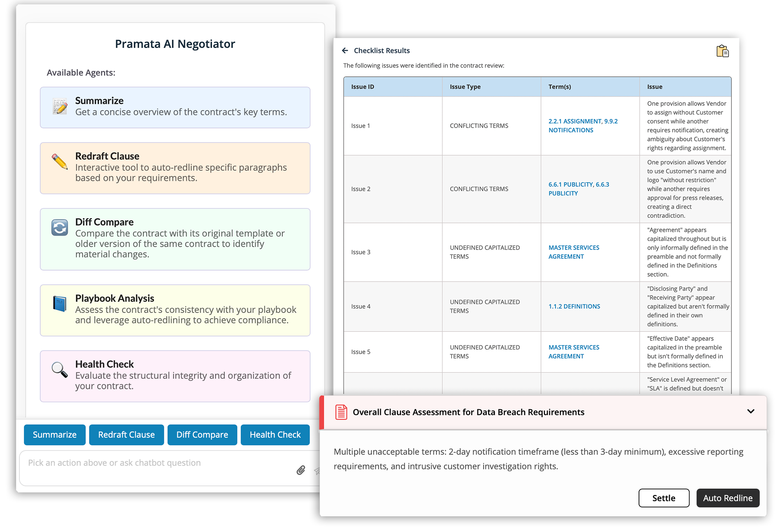Viewport: 784px width, 532px height.
Task: Open the 1.1.2 DEFINITIONS link
Action: click(x=574, y=306)
